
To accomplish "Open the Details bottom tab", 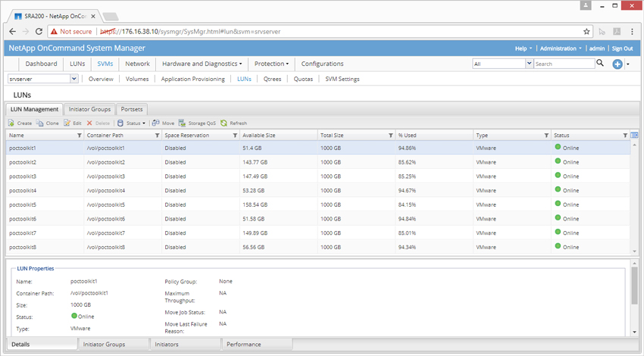I will pyautogui.click(x=42, y=344).
